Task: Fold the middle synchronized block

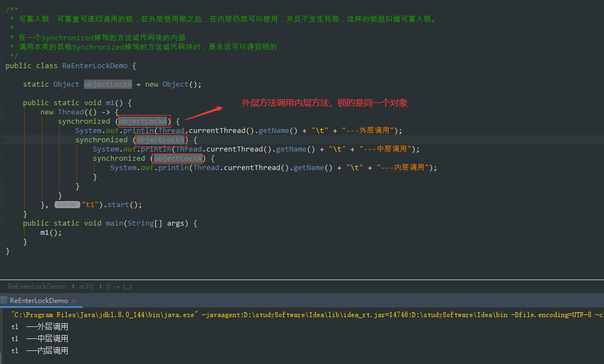Action: (x=2, y=140)
